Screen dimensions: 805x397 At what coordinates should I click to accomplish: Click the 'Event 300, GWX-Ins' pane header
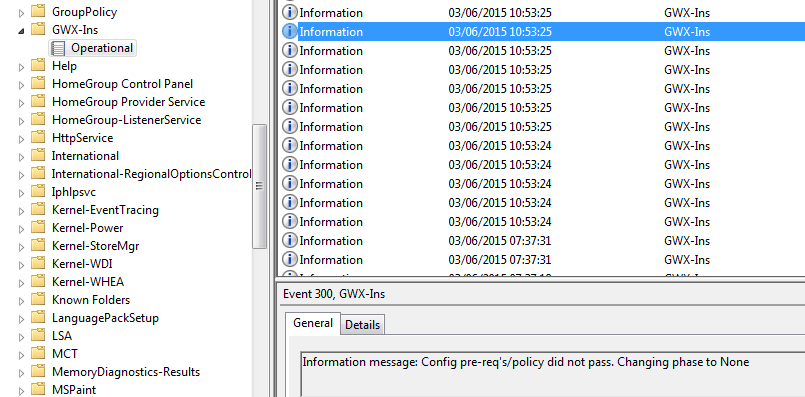pyautogui.click(x=334, y=294)
